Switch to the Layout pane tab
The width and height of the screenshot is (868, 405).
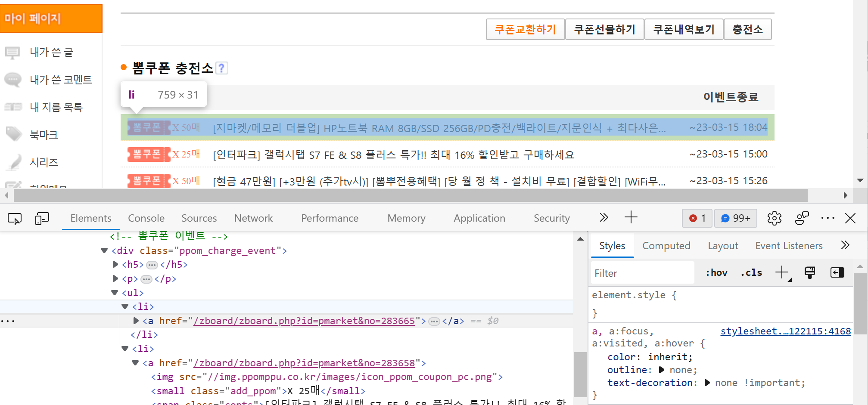(723, 246)
